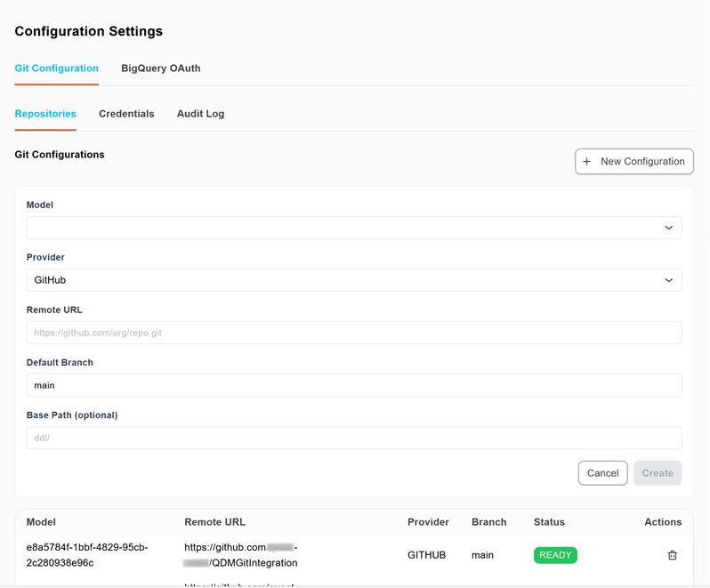Click the Actions column header
The image size is (710, 588).
pos(663,522)
